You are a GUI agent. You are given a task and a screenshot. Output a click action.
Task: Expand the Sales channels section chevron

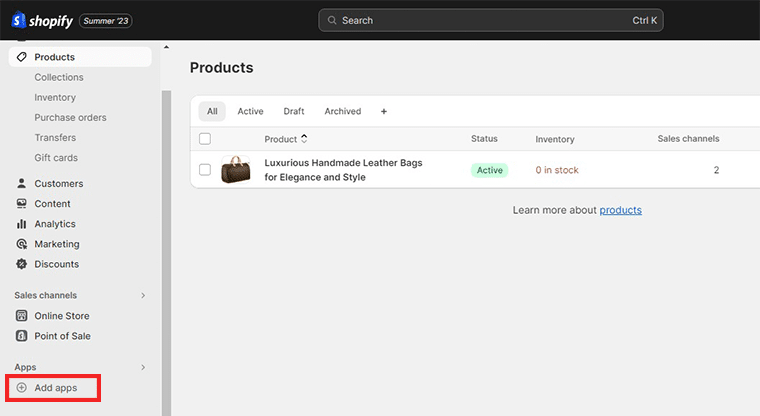coord(143,296)
